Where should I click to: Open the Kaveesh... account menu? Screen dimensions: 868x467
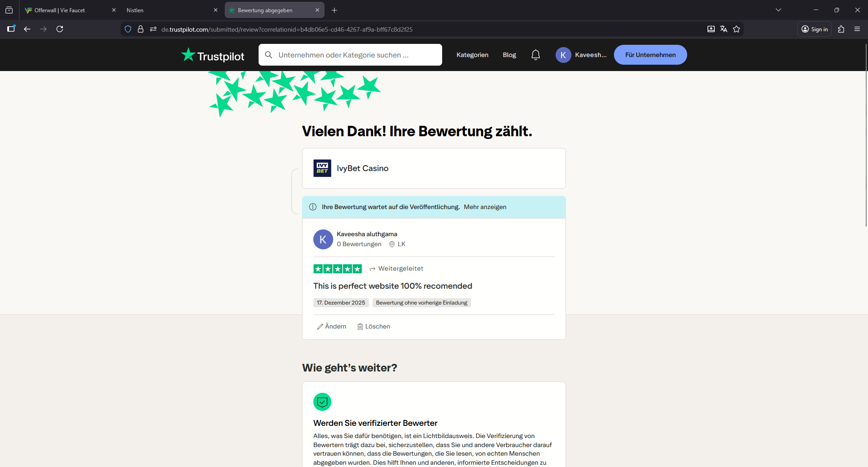pyautogui.click(x=581, y=55)
